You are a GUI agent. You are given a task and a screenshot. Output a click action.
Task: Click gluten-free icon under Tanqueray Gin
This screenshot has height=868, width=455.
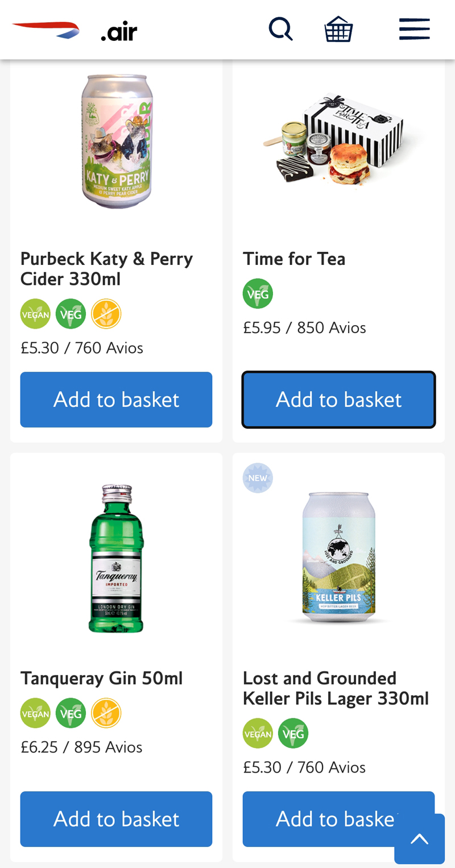[106, 713]
